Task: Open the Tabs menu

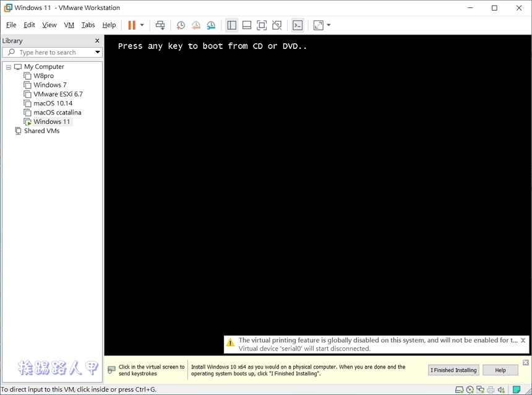Action: tap(88, 25)
